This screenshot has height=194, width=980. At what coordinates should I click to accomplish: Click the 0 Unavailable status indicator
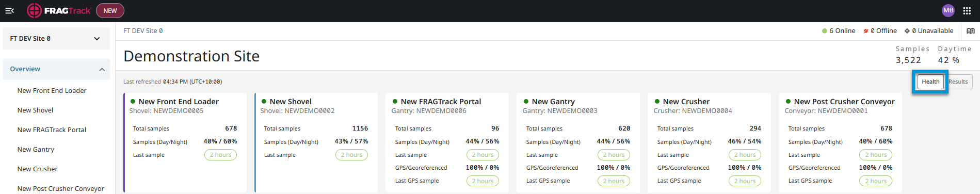pos(929,31)
